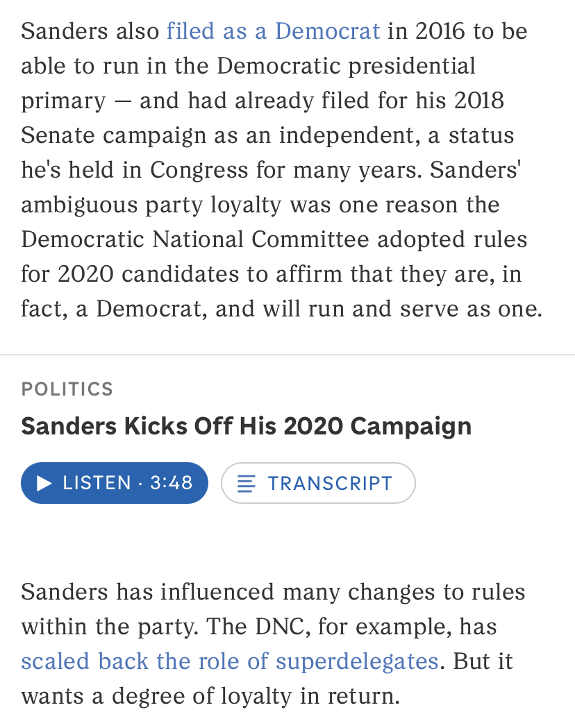
Task: Open the TRANSCRIPT button
Action: 318,483
